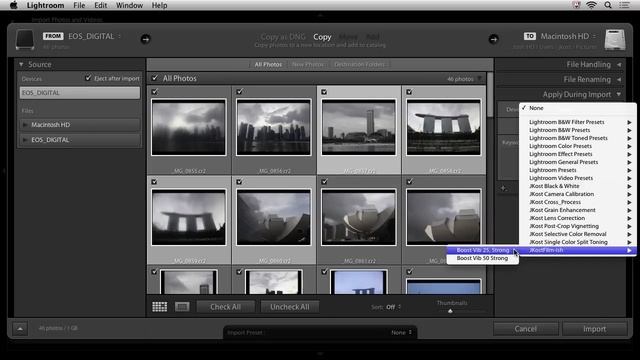Viewport: 640px width, 360px height.
Task: Click the Thumbnails size slider handle
Action: pos(450,311)
